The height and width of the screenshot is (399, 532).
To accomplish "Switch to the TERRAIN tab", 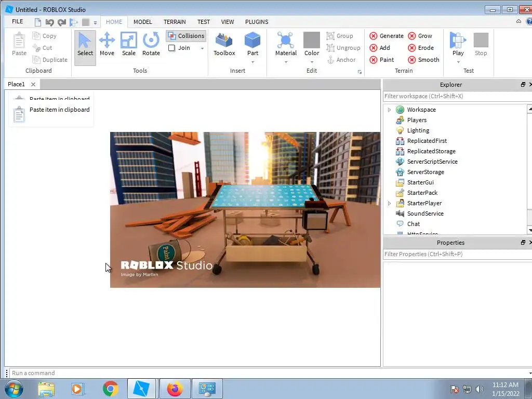I will pos(175,22).
